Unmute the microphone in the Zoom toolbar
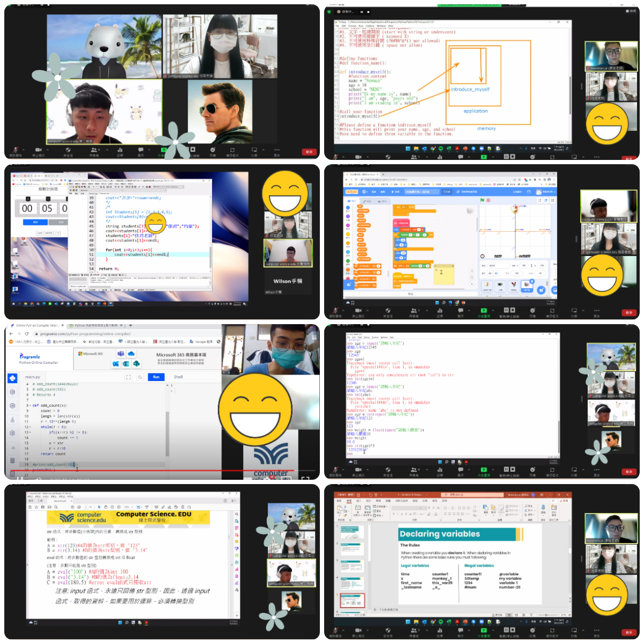644x644 pixels. coord(335,311)
